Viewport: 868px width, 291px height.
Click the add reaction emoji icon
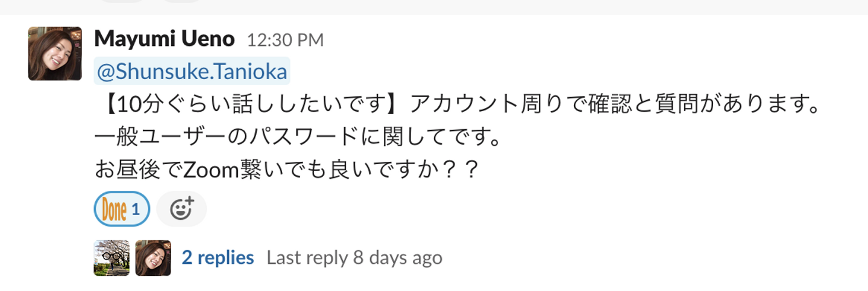click(181, 209)
